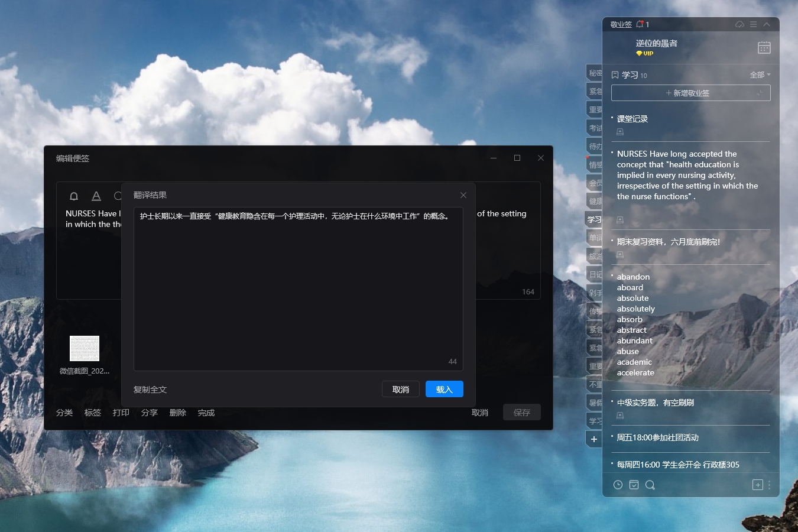This screenshot has height=532, width=798.
Task: Open the 每周四16:00 学生会开会 note
Action: [x=678, y=465]
